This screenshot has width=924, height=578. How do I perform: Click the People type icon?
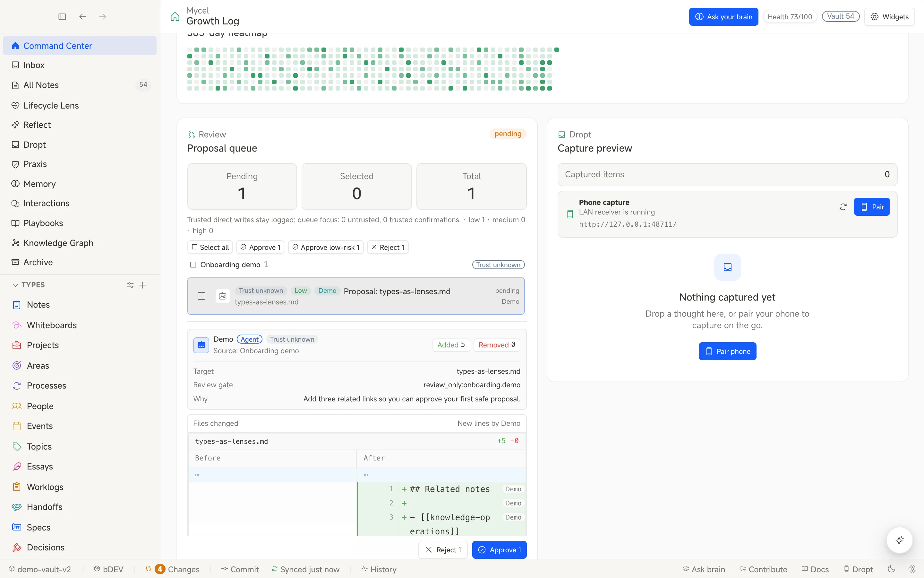17,406
